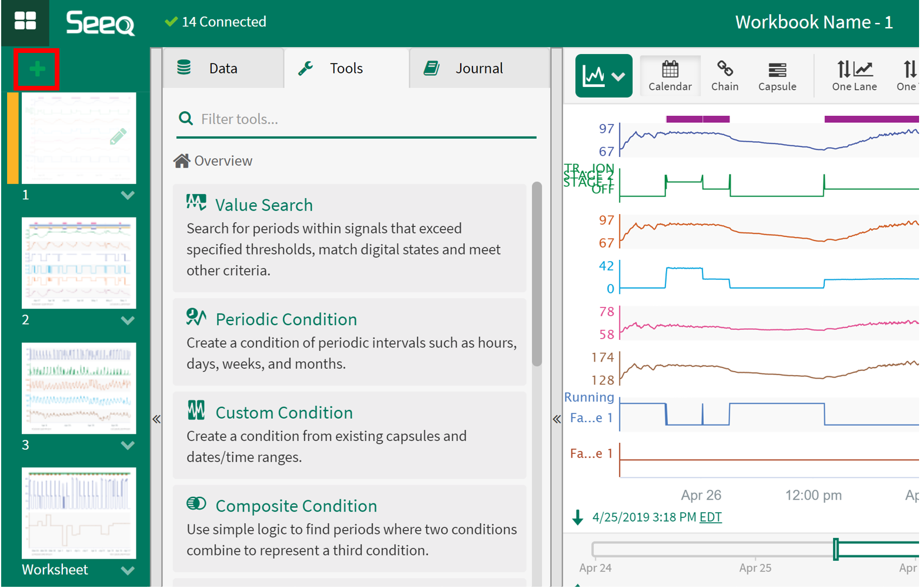Select the Calendar view toolbar icon
Image resolution: width=922 pixels, height=588 pixels.
pos(670,76)
